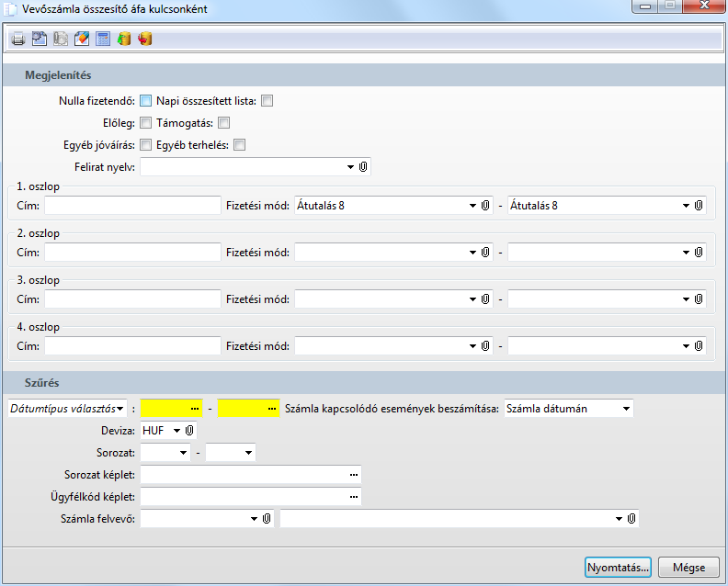Click the database icon with red arrow
This screenshot has width=728, height=586.
tap(145, 39)
